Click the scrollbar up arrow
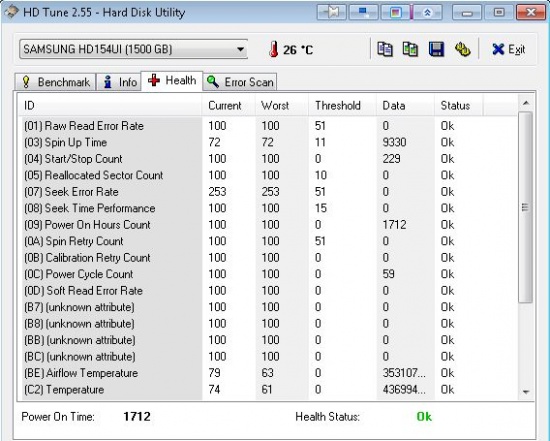The image size is (550, 441). (x=525, y=103)
